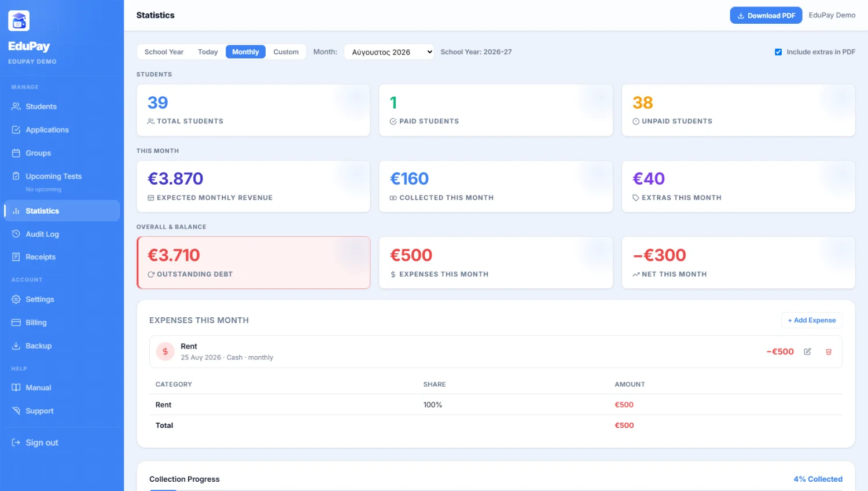868x491 pixels.
Task: Click the Collection Progress heading
Action: tap(185, 479)
